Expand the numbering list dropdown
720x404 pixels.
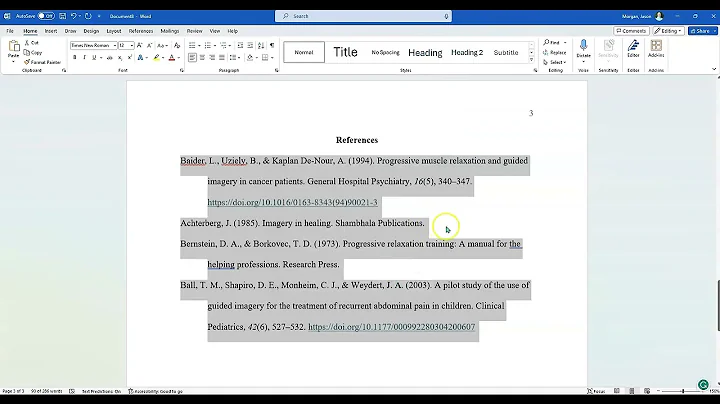(215, 45)
